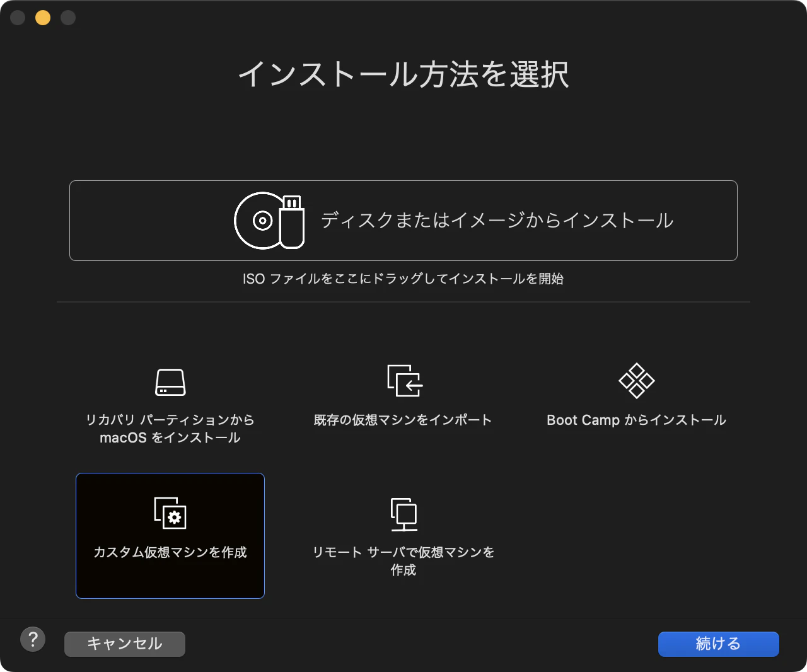Click the recovery partition hard drive icon
This screenshot has width=807, height=672.
click(170, 381)
